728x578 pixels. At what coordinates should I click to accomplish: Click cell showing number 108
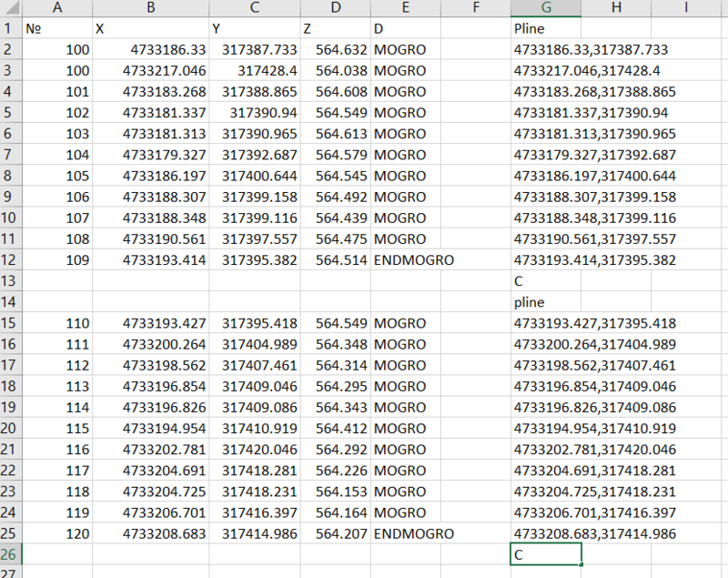[x=57, y=239]
